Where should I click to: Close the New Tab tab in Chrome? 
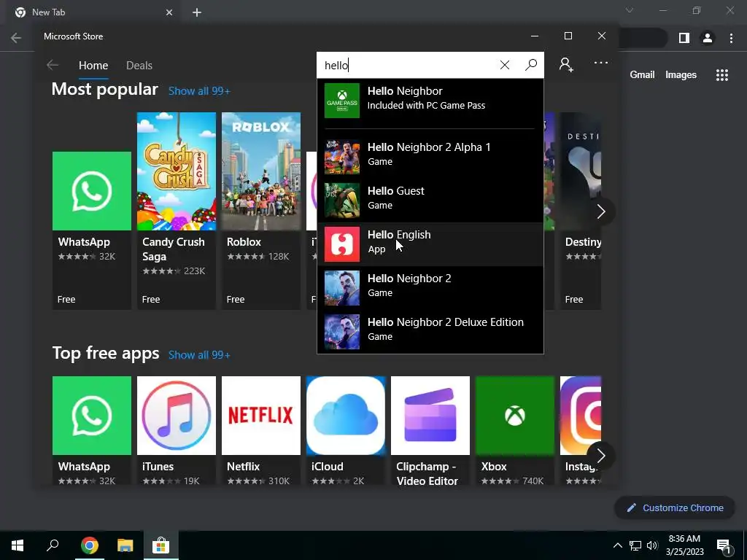pyautogui.click(x=169, y=12)
